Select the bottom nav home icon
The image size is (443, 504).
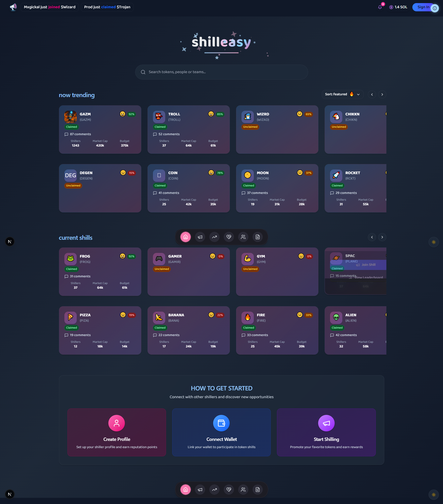tap(186, 490)
